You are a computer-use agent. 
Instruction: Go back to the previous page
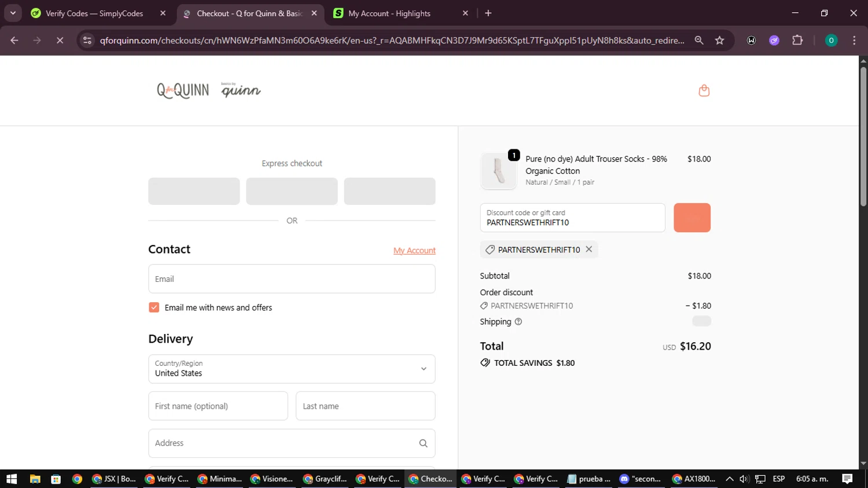(14, 40)
